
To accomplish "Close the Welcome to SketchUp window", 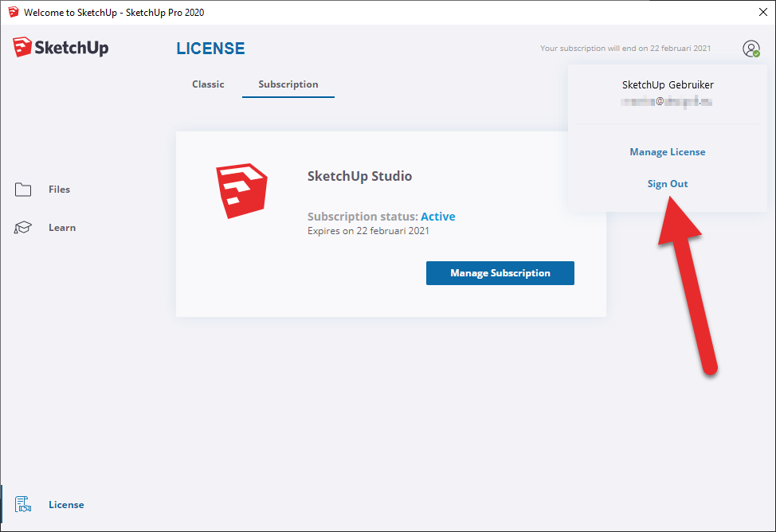I will click(763, 13).
